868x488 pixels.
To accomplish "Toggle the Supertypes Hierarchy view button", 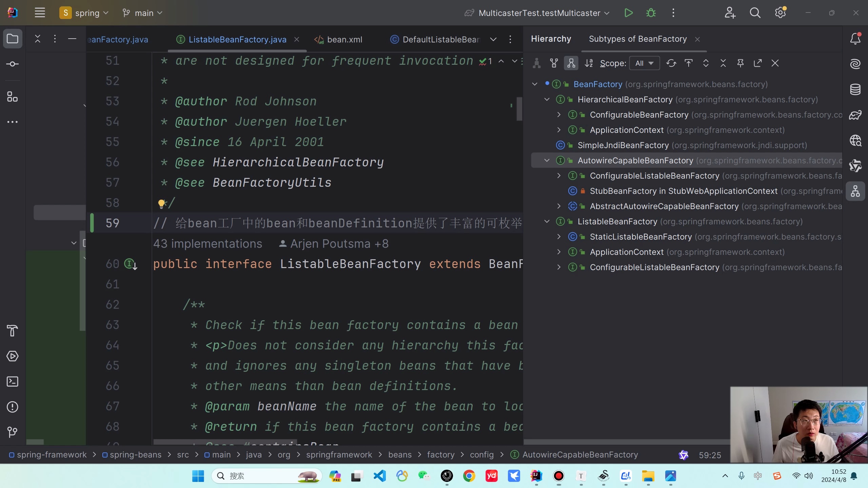I will click(x=554, y=63).
